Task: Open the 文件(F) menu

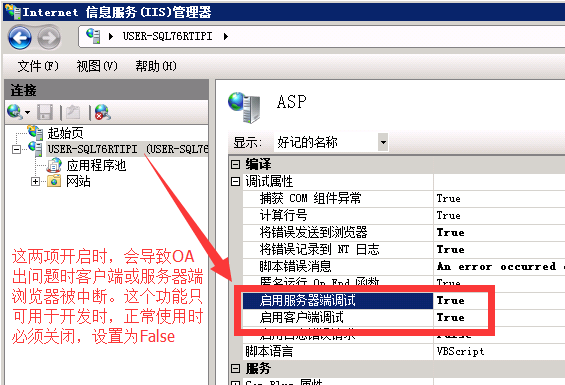Action: point(38,66)
